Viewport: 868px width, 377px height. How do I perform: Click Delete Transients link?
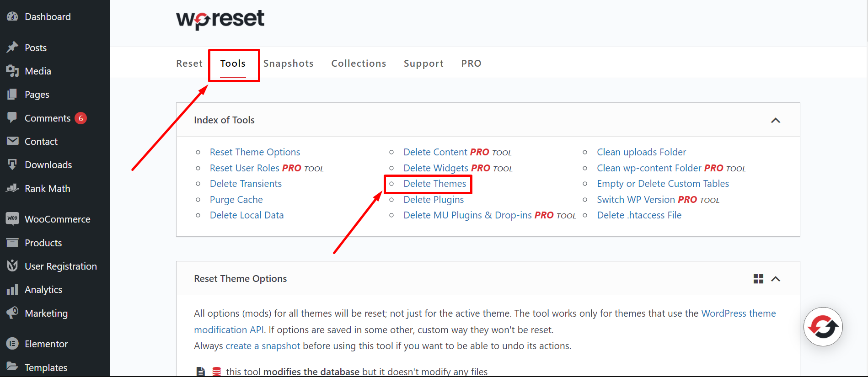pyautogui.click(x=246, y=184)
